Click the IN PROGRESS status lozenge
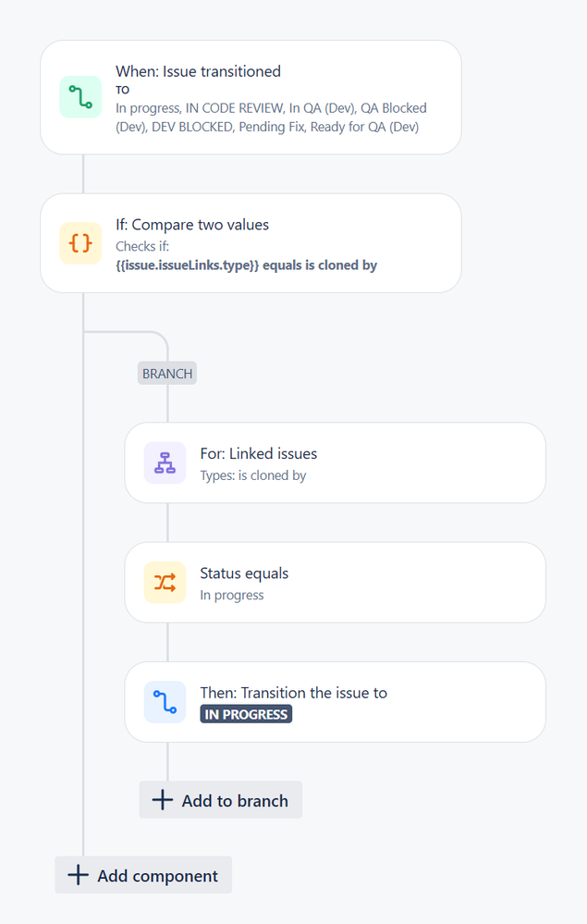The width and height of the screenshot is (587, 924). pyautogui.click(x=246, y=714)
